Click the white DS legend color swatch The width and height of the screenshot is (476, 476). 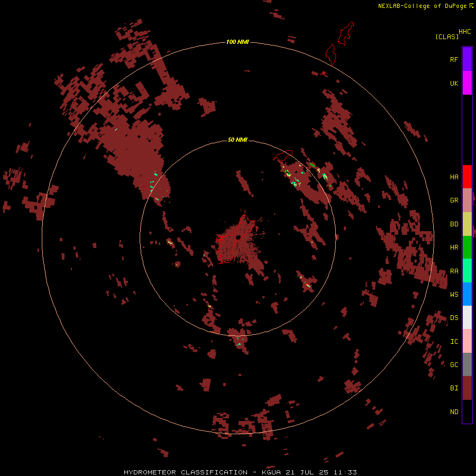tap(467, 317)
